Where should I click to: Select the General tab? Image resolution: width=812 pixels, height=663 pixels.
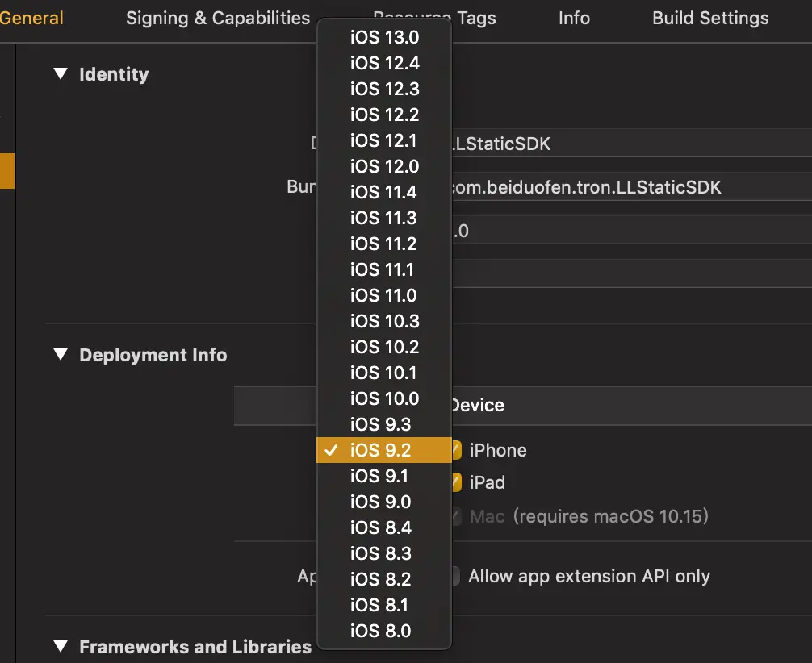[x=32, y=18]
